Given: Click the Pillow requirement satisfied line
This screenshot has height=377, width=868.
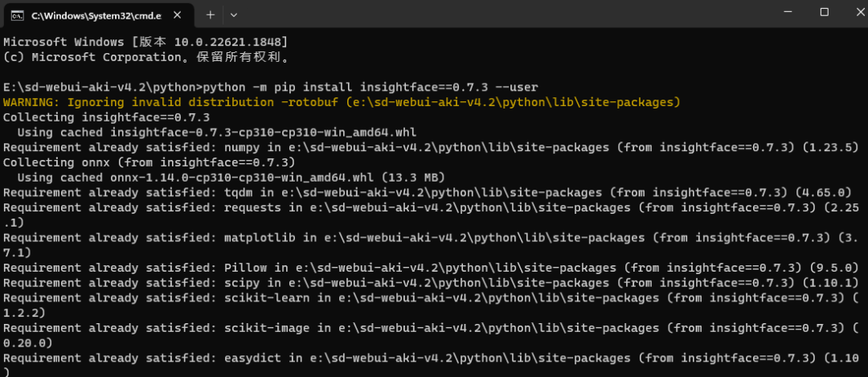Looking at the screenshot, I should pos(431,268).
